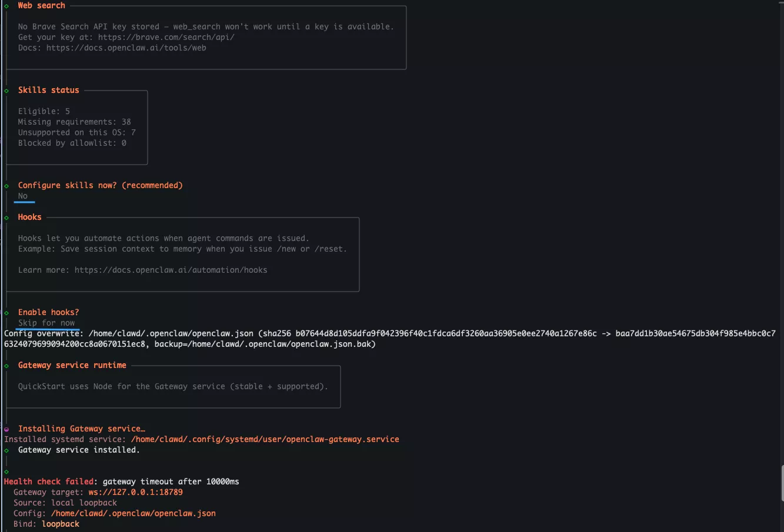Select the 'No' answer under Configure skills

[23, 196]
